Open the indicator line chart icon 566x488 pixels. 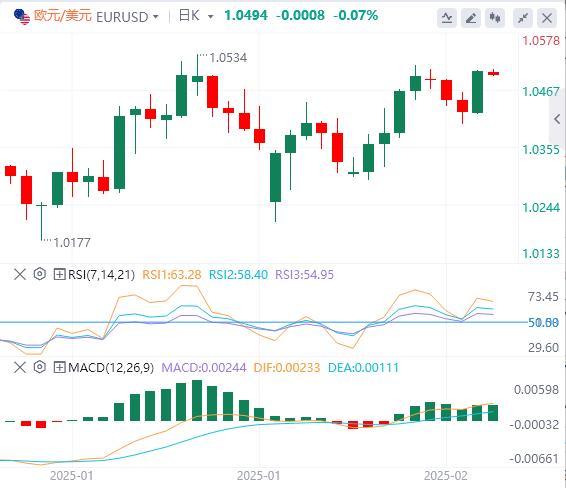click(447, 17)
